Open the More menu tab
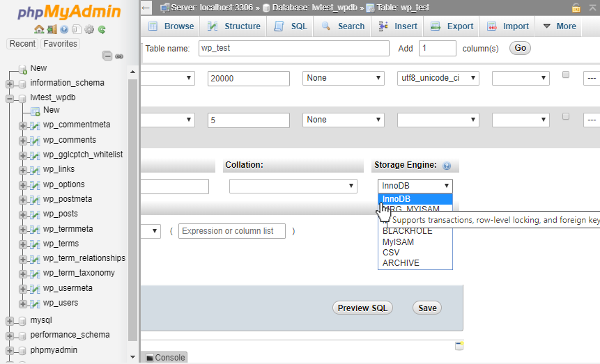 click(x=559, y=26)
